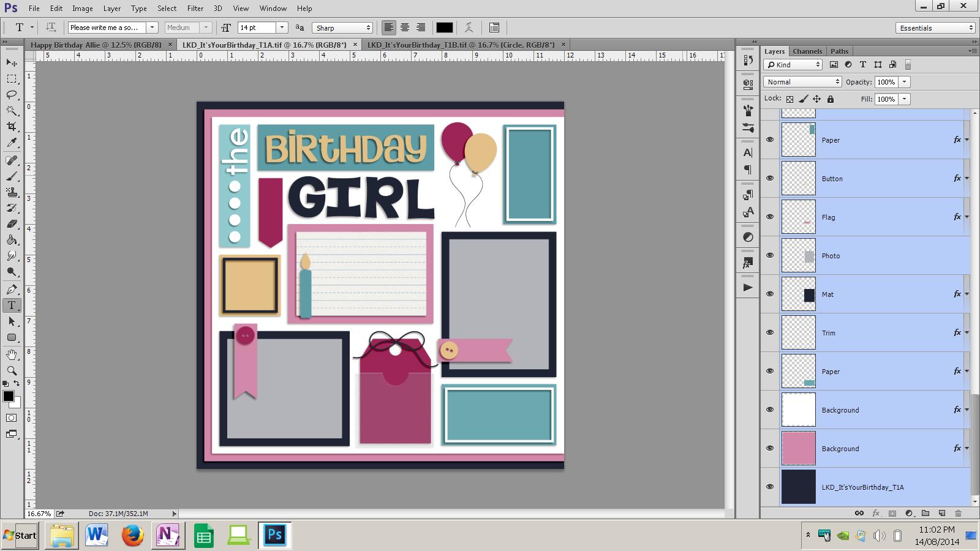Select the Lasso tool
This screenshot has width=980, height=551.
12,95
